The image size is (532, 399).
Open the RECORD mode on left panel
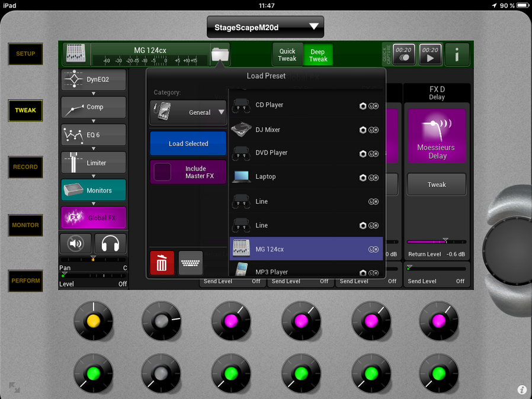click(25, 167)
